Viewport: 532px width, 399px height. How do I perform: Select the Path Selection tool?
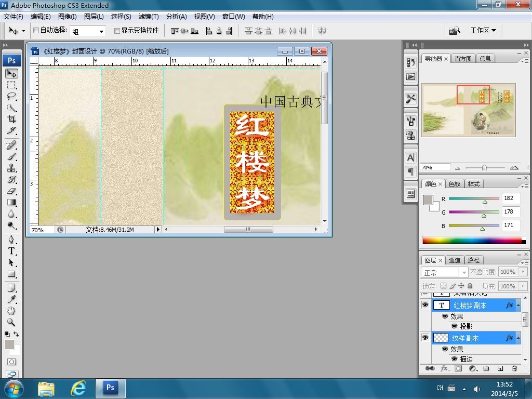coord(11,262)
